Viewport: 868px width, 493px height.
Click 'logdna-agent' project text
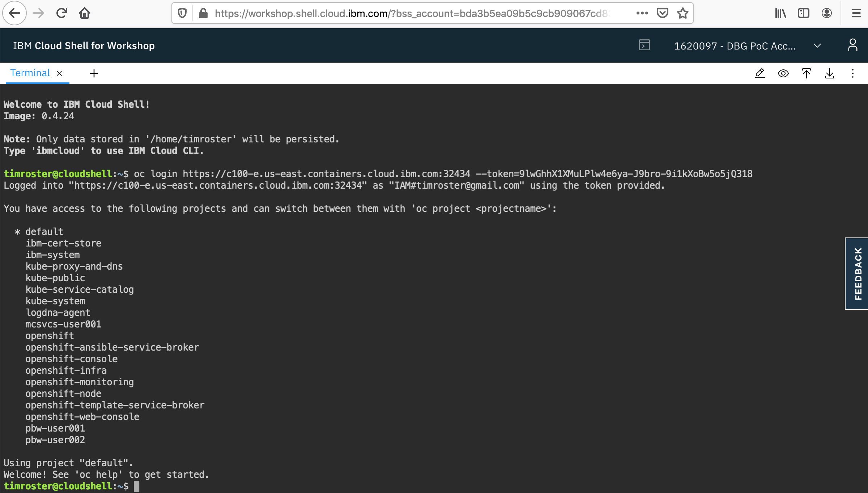(x=58, y=313)
